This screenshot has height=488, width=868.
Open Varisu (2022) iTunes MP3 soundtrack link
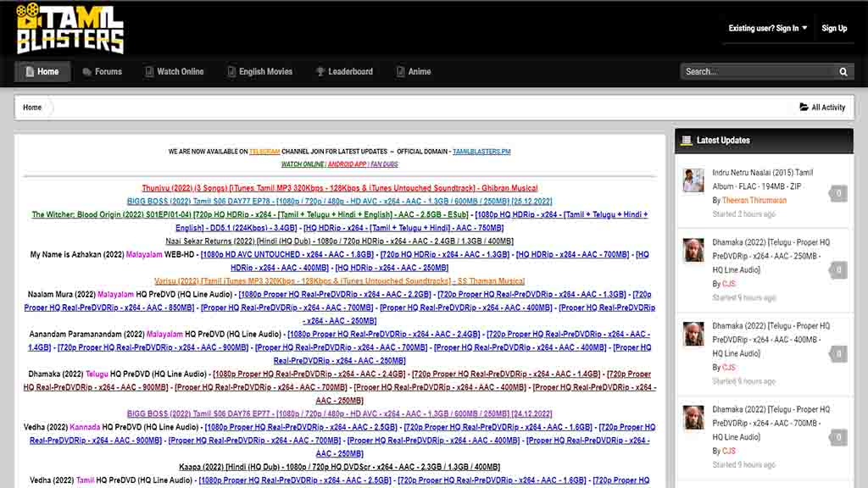tap(339, 281)
